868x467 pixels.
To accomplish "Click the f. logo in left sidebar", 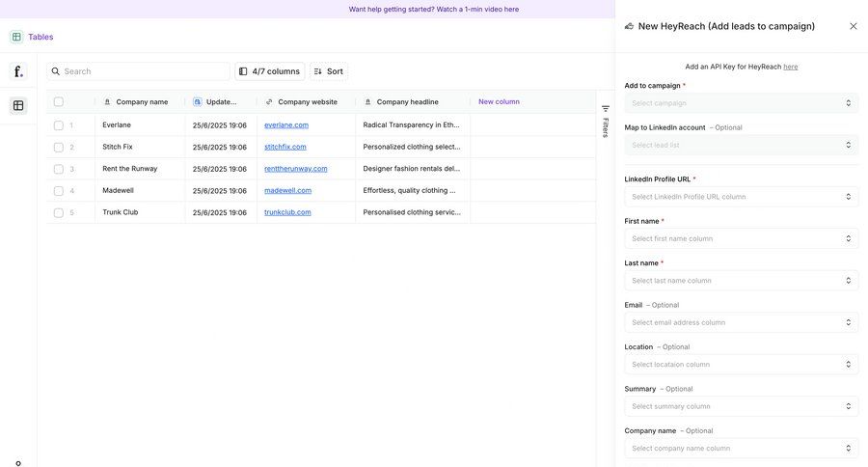I will point(18,71).
